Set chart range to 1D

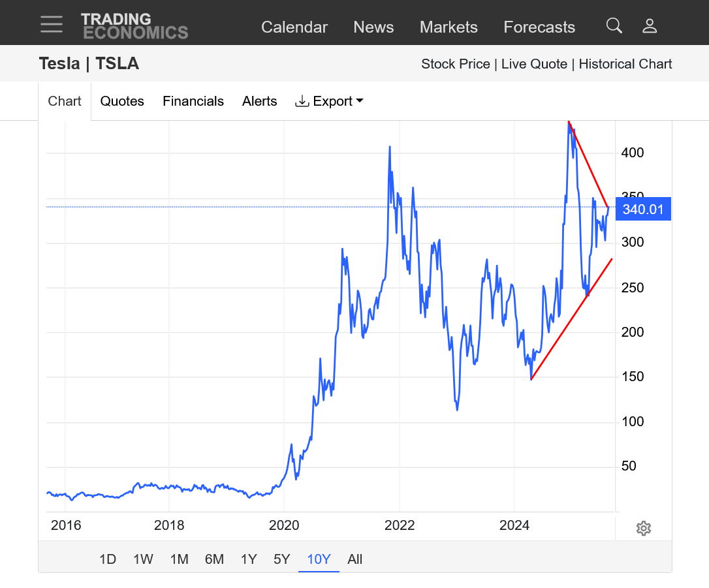[x=108, y=559]
